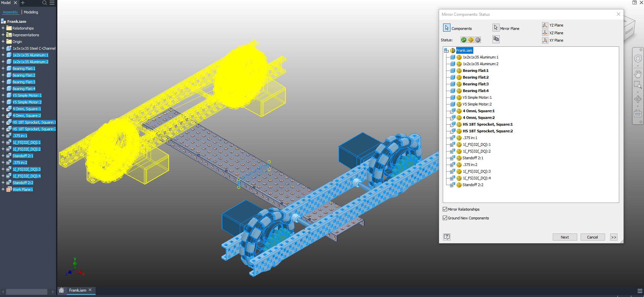Select the Orbit tool in navigation bar
Screen dimensions: 644x297
coord(638,99)
